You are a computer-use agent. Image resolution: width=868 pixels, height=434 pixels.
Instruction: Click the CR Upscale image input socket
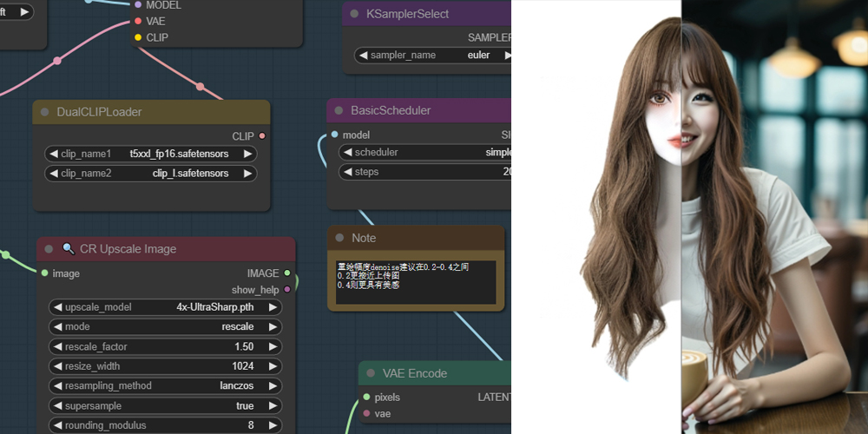[x=44, y=273]
